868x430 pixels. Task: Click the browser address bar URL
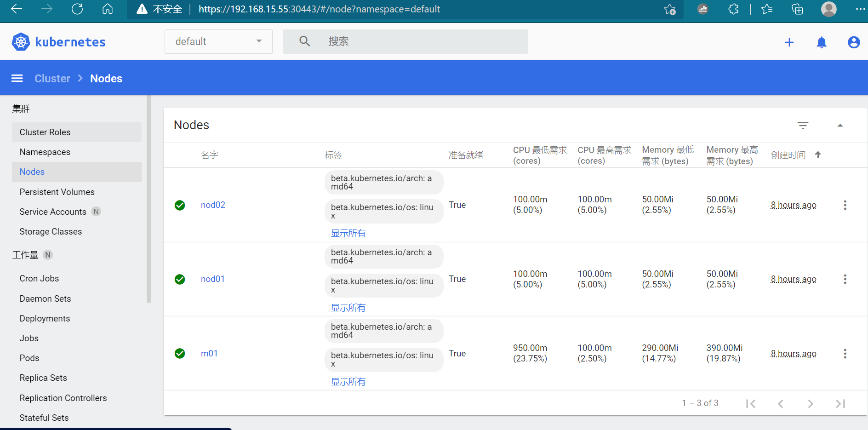(319, 9)
